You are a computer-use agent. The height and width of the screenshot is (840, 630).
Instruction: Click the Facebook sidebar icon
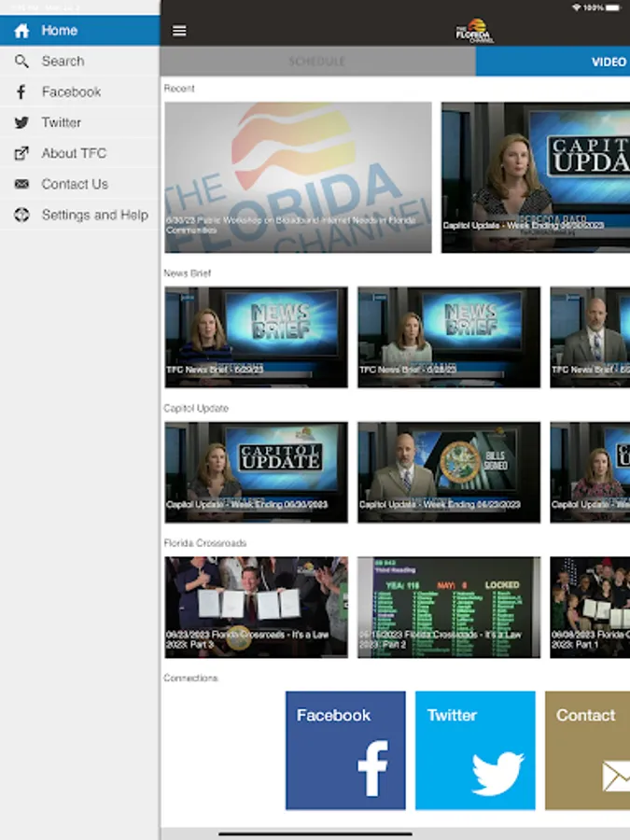click(x=21, y=92)
